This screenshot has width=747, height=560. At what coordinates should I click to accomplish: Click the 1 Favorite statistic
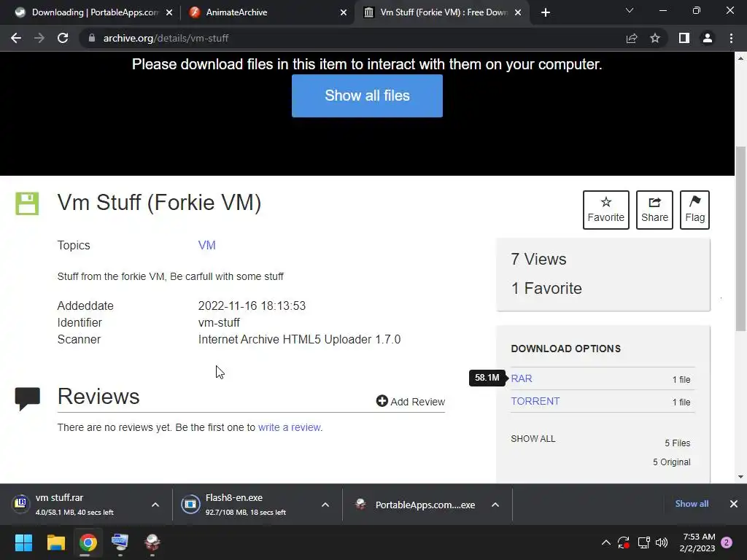(546, 288)
